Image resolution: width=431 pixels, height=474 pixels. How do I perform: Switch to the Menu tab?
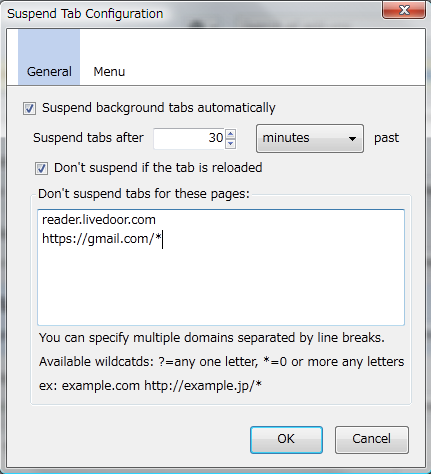(x=109, y=71)
